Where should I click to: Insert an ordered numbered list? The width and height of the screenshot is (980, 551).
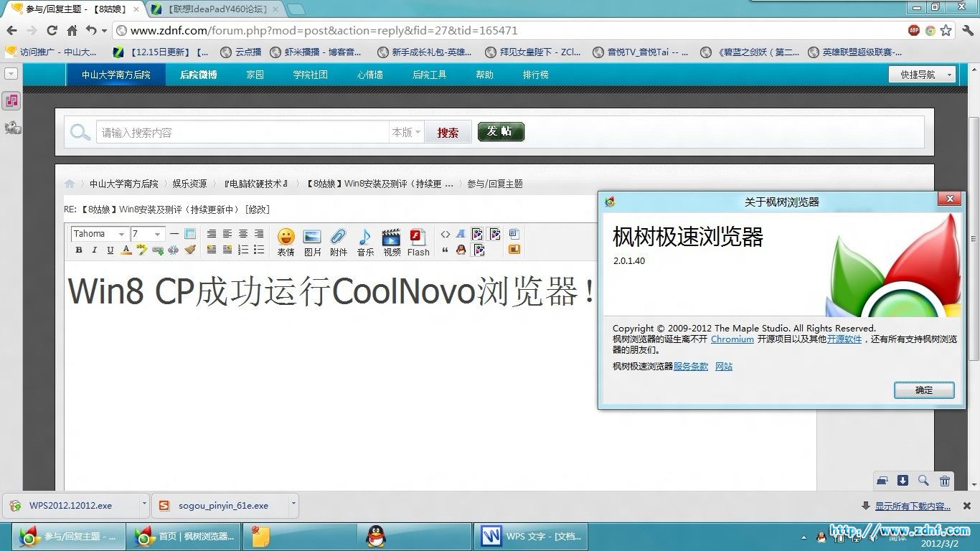point(243,250)
